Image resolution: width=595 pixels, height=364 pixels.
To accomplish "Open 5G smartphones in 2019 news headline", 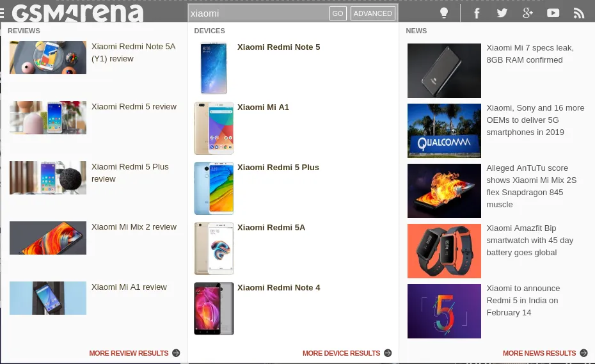I will (535, 120).
